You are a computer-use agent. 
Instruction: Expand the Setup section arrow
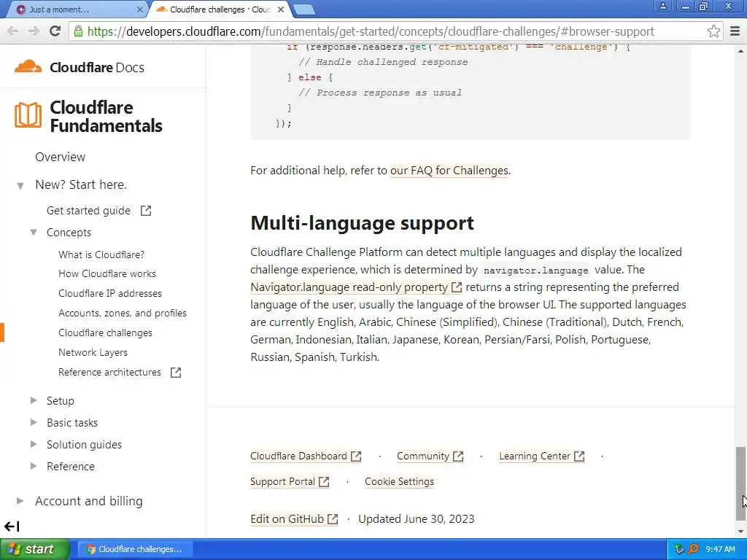coord(34,400)
